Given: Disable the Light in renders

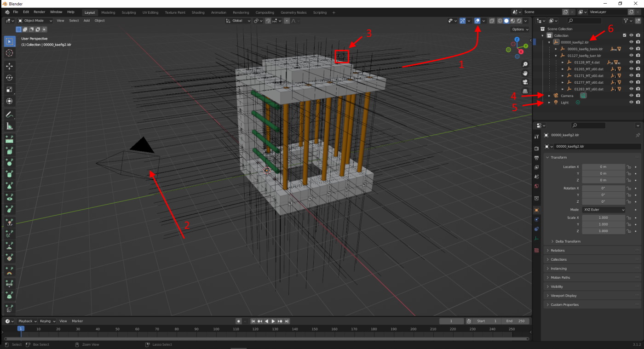Looking at the screenshot, I should (x=638, y=103).
